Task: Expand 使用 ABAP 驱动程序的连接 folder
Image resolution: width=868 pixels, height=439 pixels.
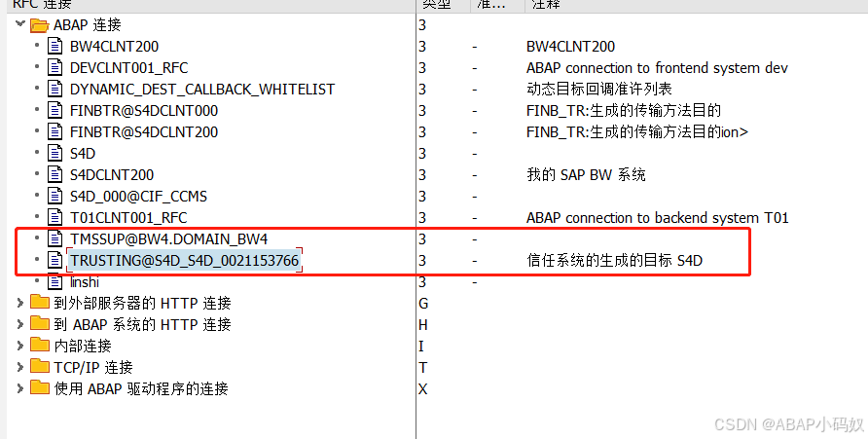Action: 19,388
